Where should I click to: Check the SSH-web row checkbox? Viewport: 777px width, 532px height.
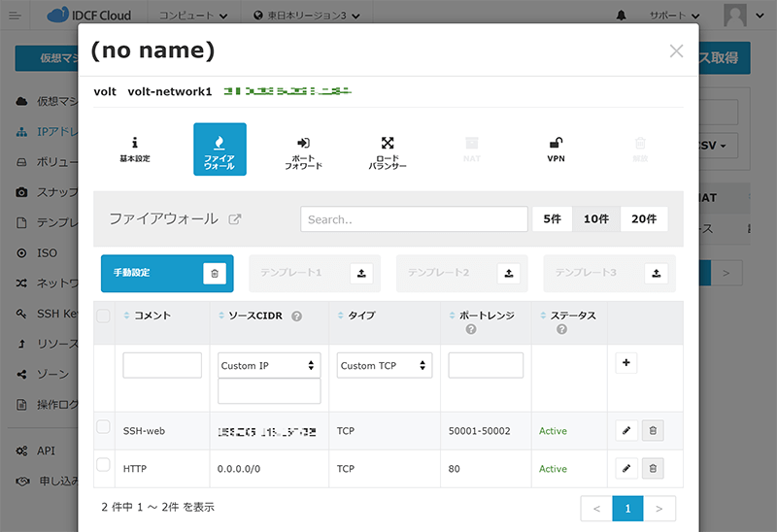(104, 427)
